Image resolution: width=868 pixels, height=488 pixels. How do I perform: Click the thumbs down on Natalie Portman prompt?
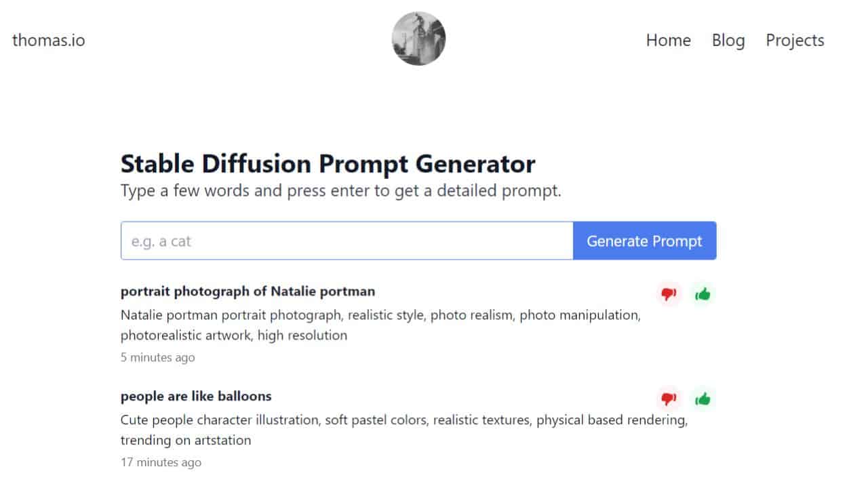(669, 293)
